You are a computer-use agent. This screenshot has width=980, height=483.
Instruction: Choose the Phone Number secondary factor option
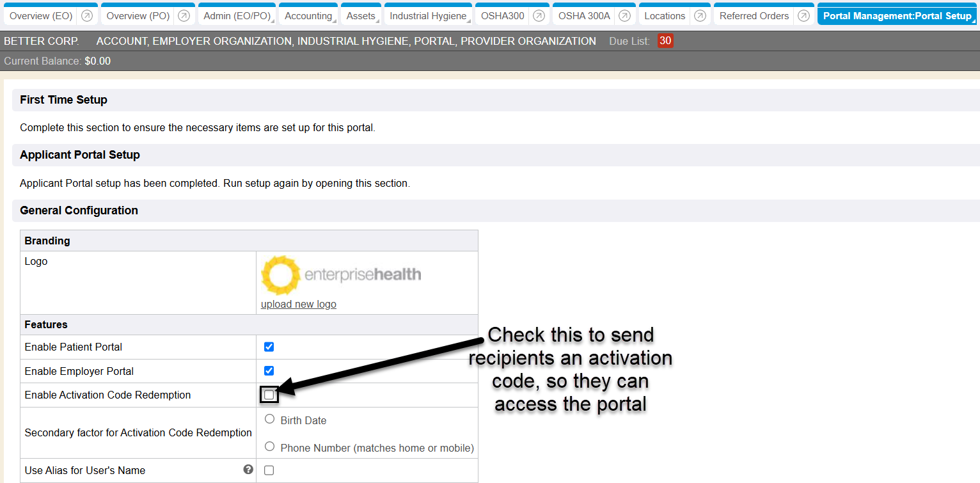click(270, 447)
